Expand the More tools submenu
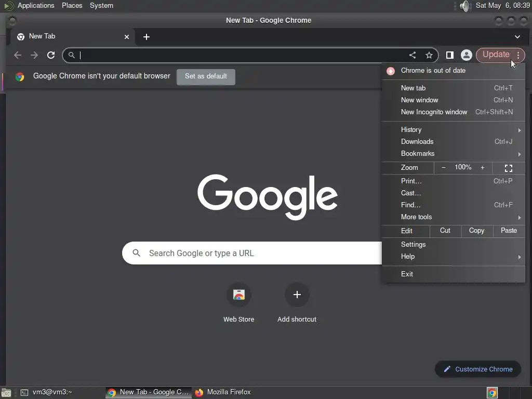Screen dimensions: 532x399 [453, 217]
